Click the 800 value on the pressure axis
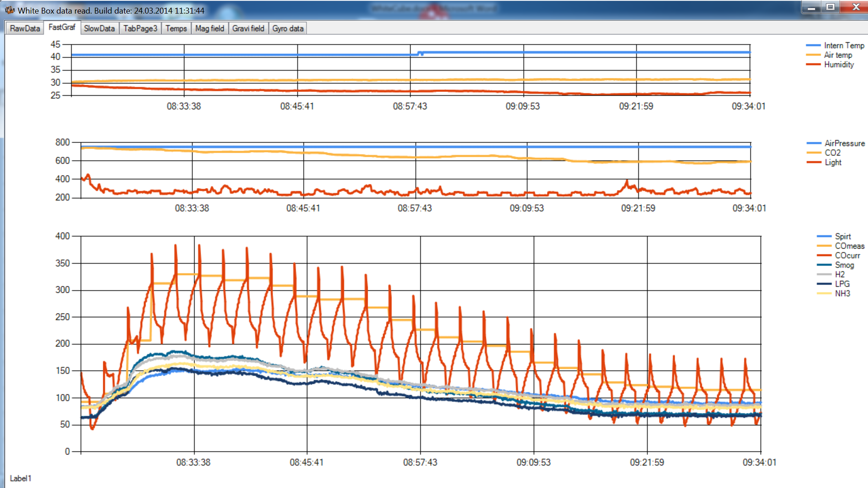 point(62,142)
